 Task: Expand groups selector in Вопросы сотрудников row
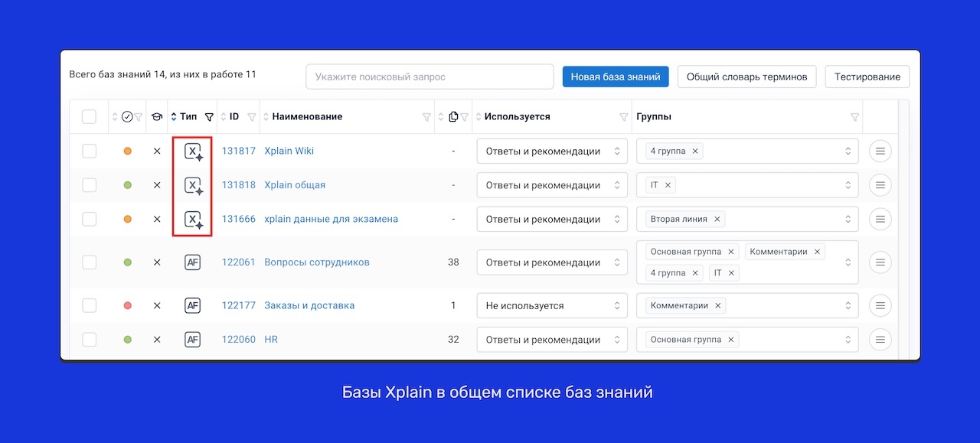click(848, 262)
